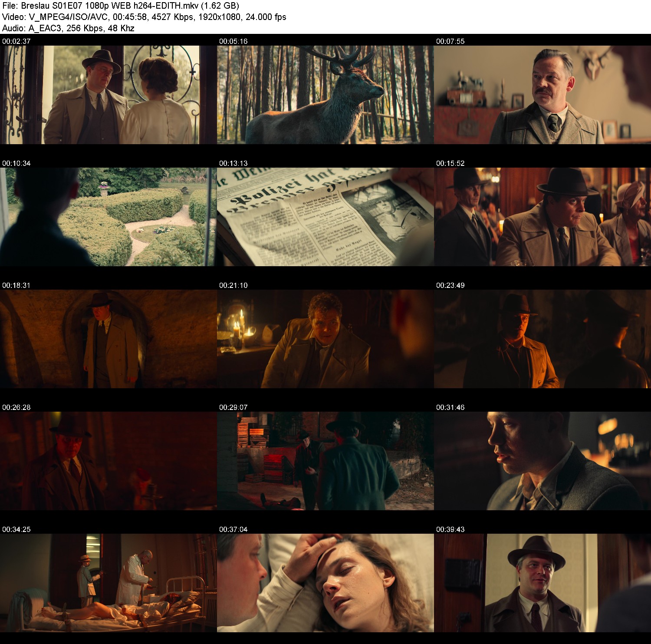Open the 00:21:10 candlelit man thumbnail

pos(325,339)
